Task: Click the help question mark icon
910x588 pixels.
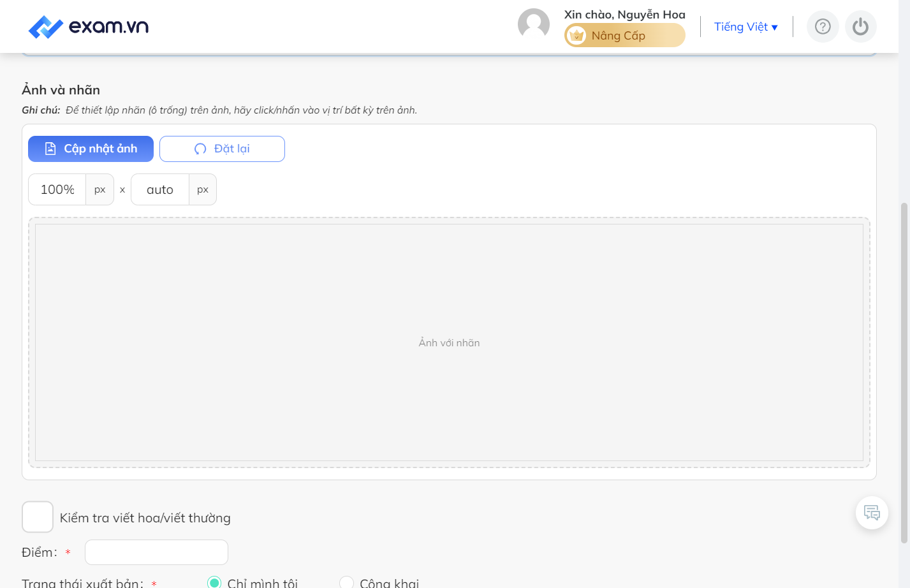Action: click(x=823, y=27)
